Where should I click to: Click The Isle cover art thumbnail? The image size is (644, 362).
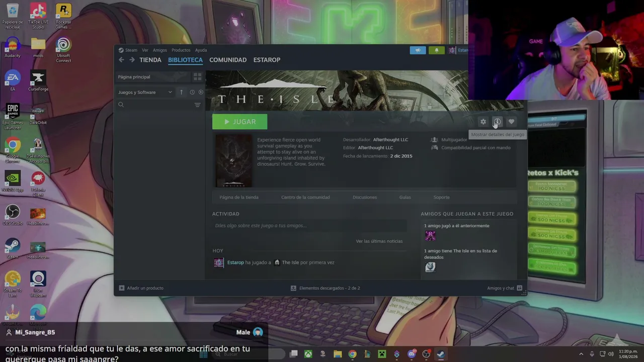coord(234,161)
